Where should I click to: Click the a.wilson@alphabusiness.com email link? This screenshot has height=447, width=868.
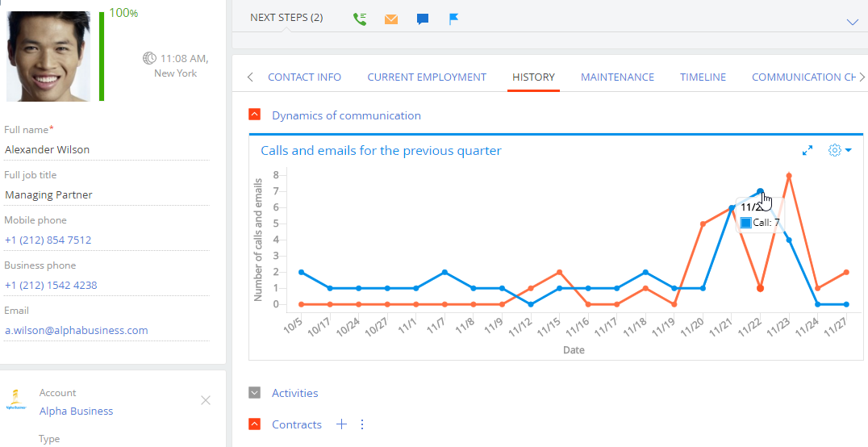[x=76, y=330]
